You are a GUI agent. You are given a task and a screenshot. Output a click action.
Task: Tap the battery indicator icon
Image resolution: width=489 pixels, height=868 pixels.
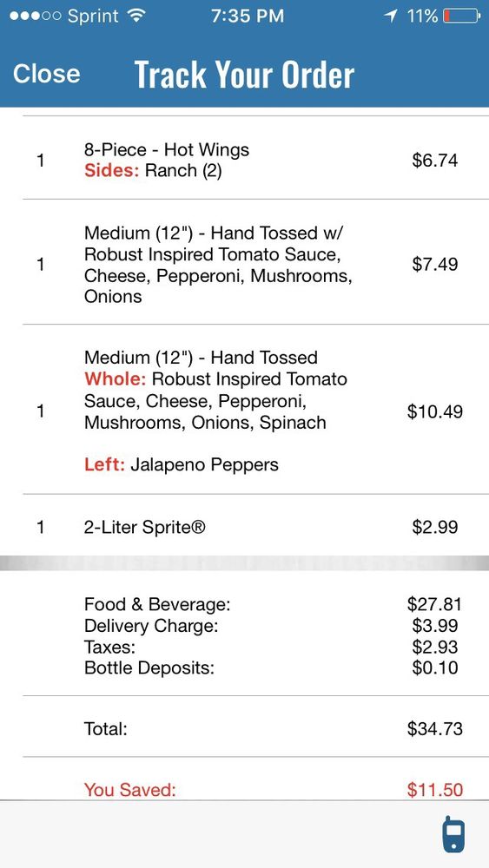click(x=461, y=16)
